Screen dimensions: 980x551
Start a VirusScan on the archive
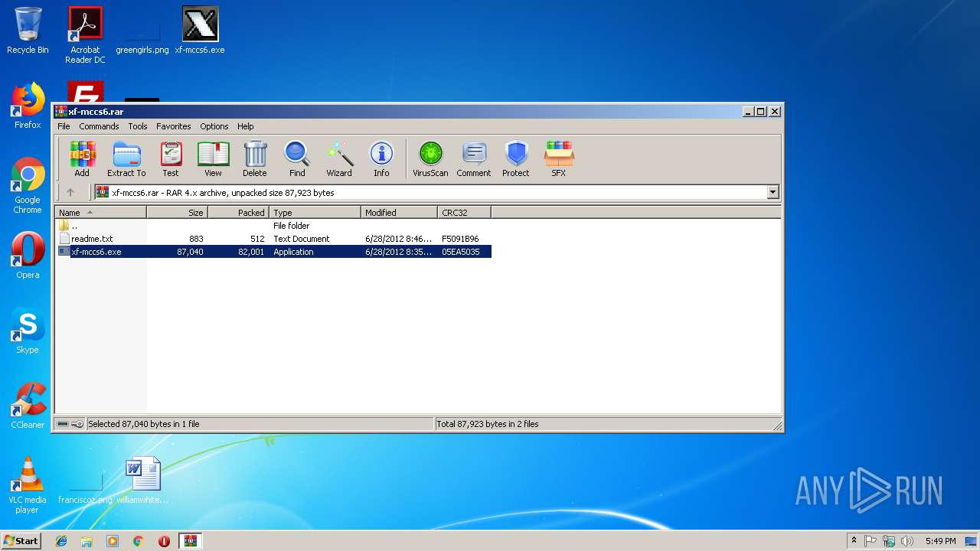pos(430,159)
